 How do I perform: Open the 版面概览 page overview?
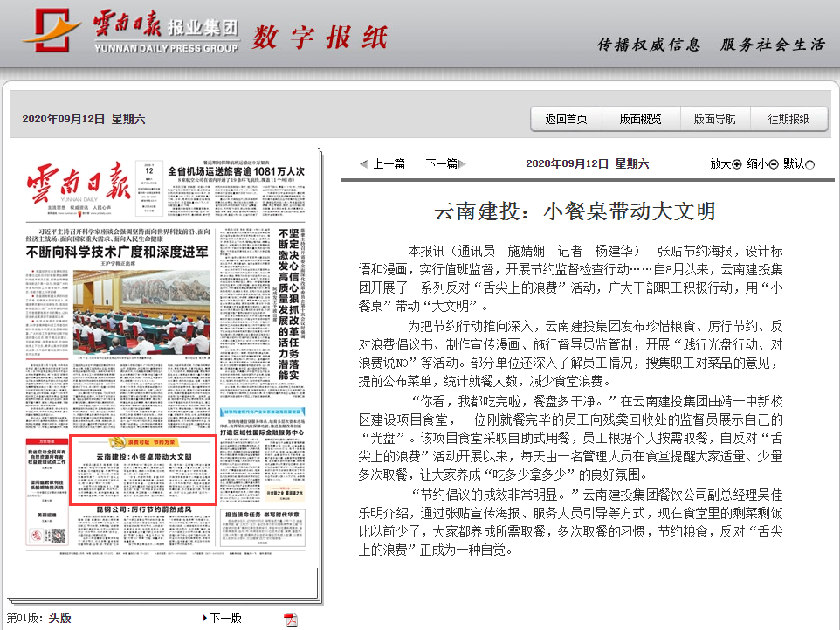640,118
